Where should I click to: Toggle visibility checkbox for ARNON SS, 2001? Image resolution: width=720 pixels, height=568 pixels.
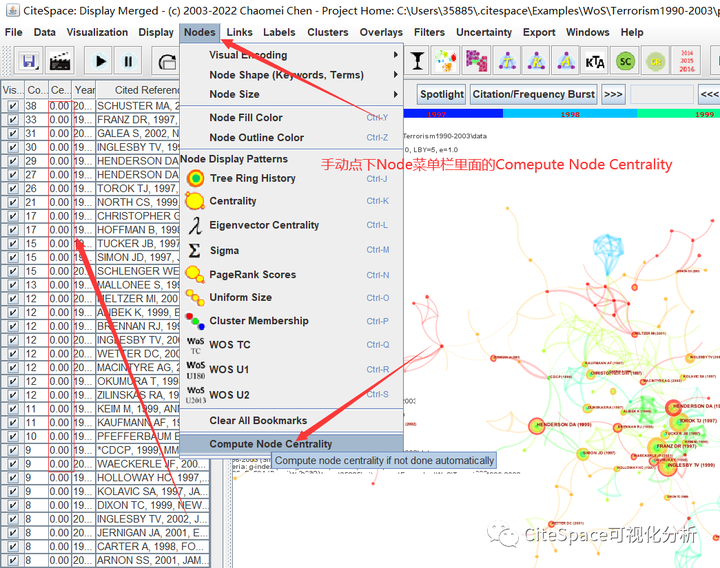12,561
